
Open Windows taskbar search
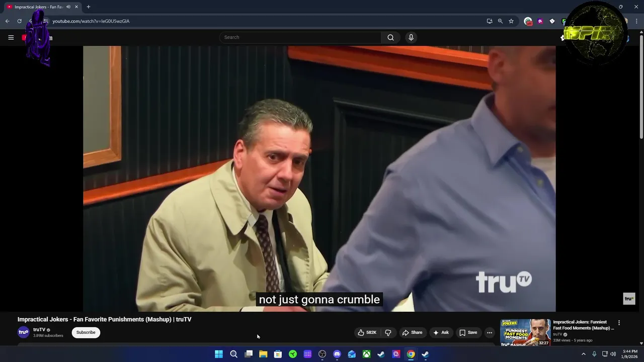(233, 354)
